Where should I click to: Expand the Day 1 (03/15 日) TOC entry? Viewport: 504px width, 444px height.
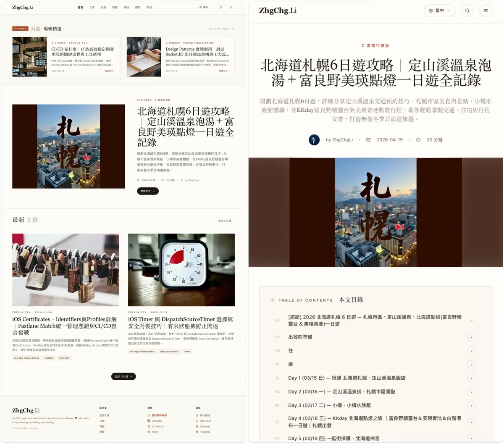[471, 378]
